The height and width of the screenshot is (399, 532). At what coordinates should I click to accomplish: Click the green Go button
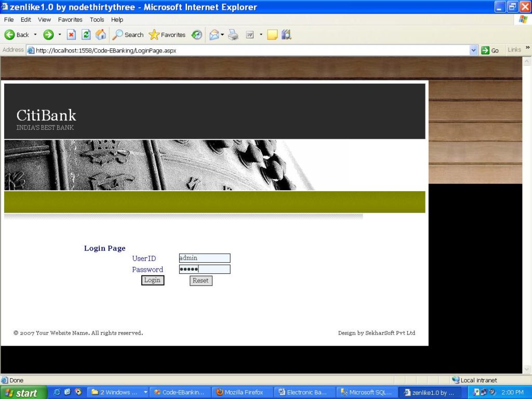click(490, 50)
